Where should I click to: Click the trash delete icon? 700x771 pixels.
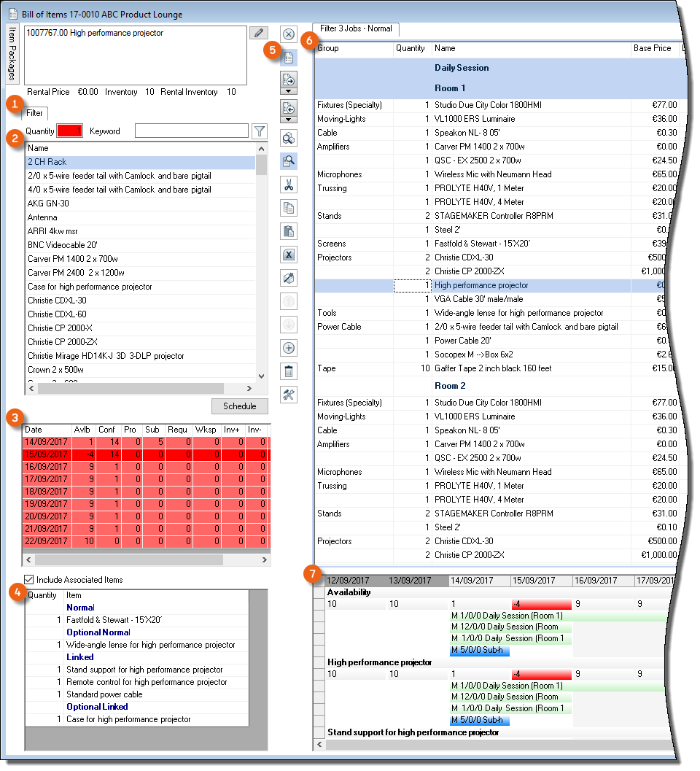point(289,371)
